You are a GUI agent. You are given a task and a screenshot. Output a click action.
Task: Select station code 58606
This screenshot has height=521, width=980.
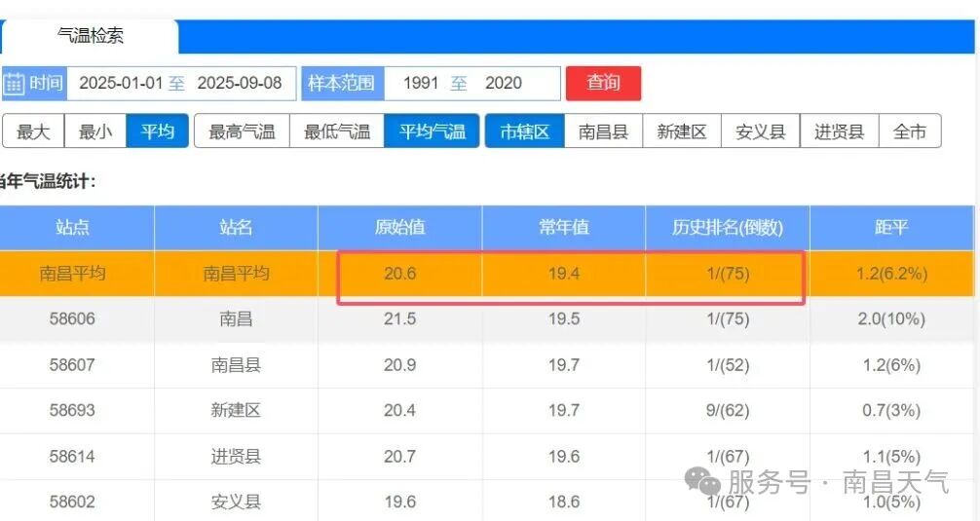pyautogui.click(x=72, y=319)
